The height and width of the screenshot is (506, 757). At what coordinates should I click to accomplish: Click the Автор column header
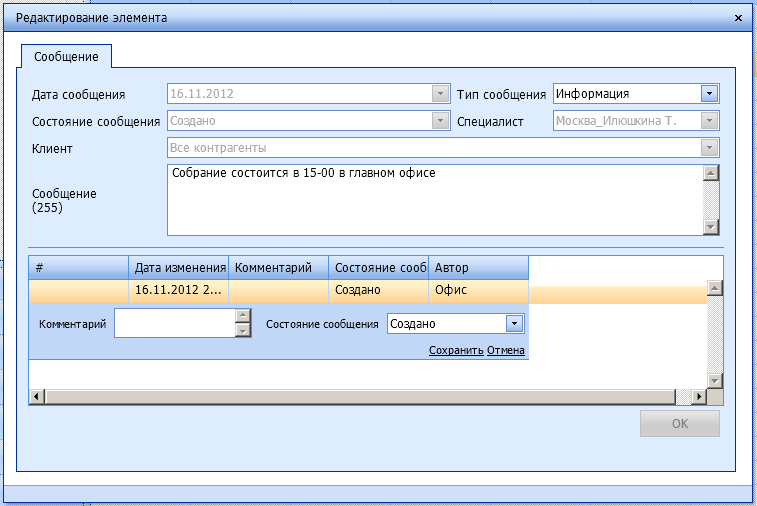477,268
